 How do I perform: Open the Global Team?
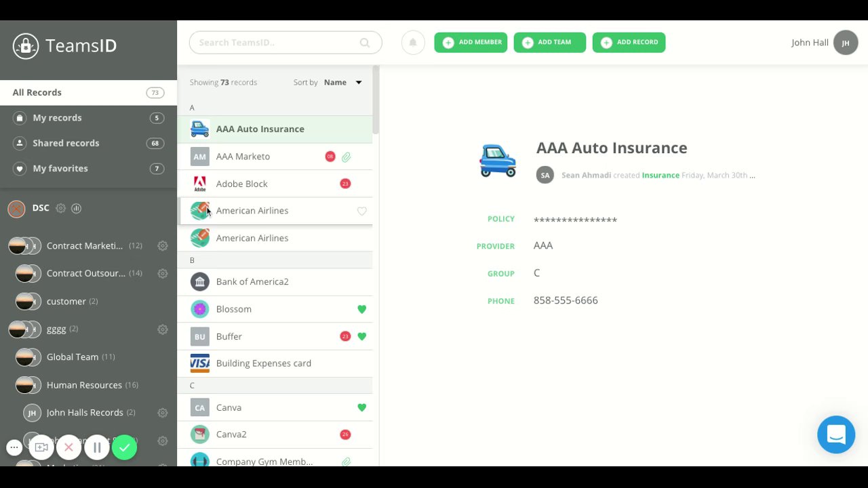pos(73,357)
